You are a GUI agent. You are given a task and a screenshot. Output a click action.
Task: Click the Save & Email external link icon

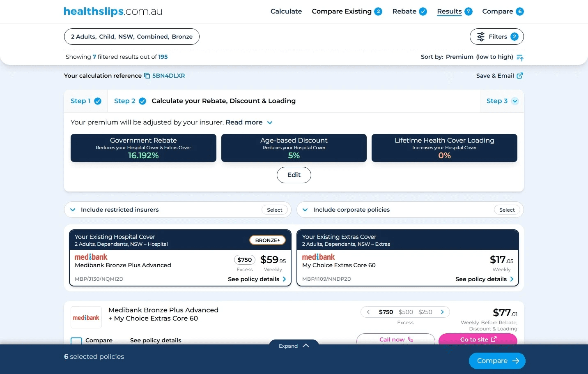point(520,76)
